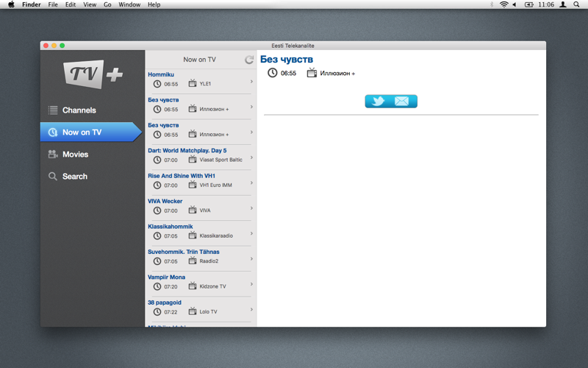Click the TV icon in the detail pane
The width and height of the screenshot is (588, 368).
click(x=312, y=72)
